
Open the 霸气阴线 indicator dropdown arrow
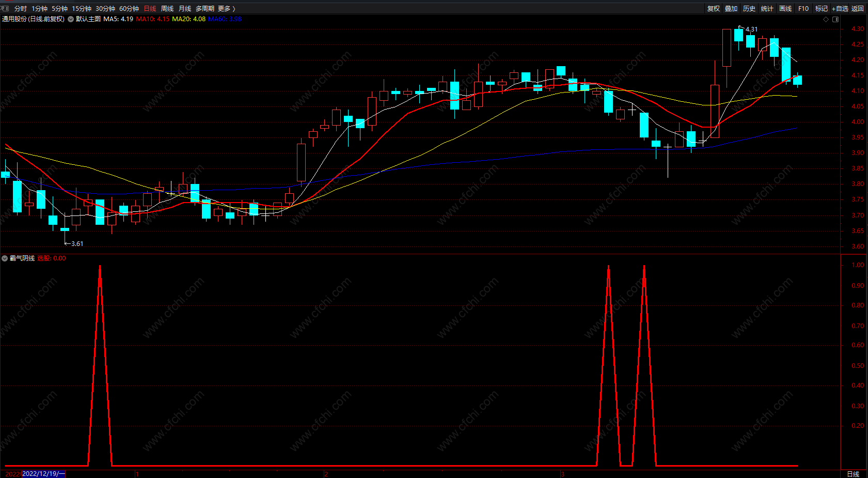click(5, 258)
